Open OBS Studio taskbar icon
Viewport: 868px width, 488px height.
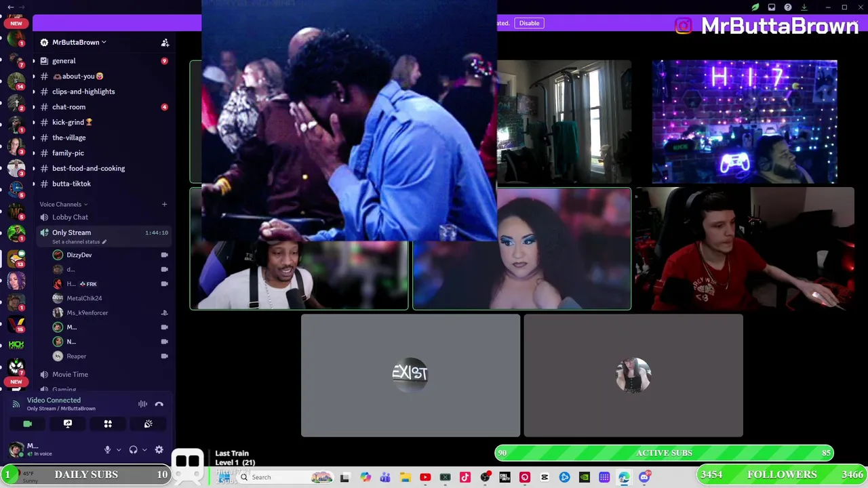(x=485, y=477)
